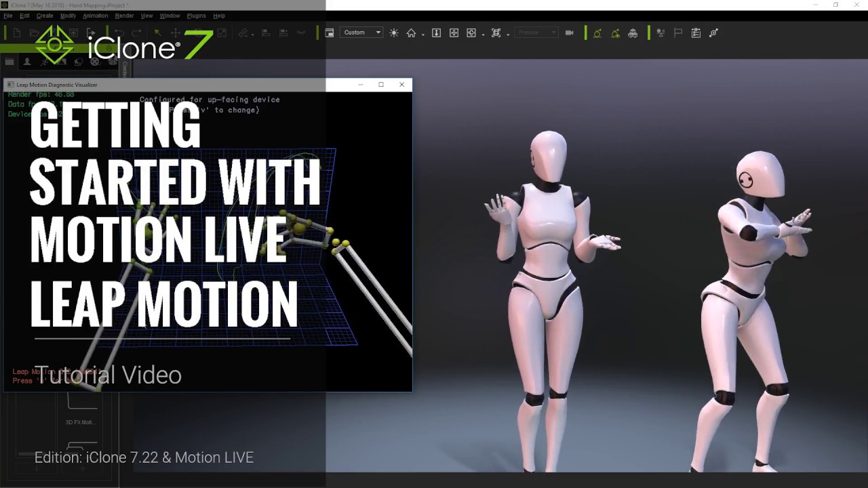Click the flag icon in the toolbar
868x488 pixels.
click(x=678, y=33)
